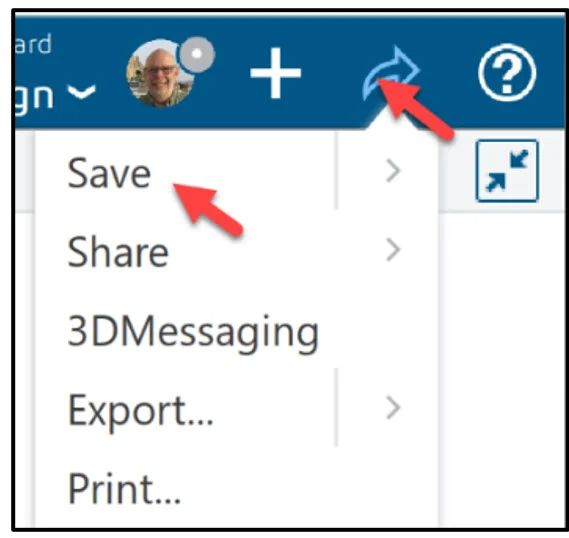Click the grey status badge on avatar
Screen dimensions: 569x538
point(196,54)
